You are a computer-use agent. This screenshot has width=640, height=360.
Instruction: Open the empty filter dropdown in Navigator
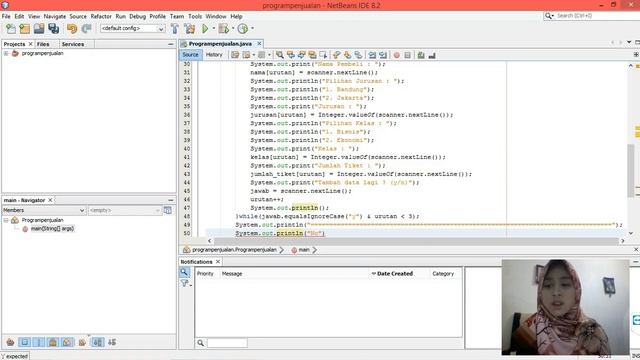(124, 210)
